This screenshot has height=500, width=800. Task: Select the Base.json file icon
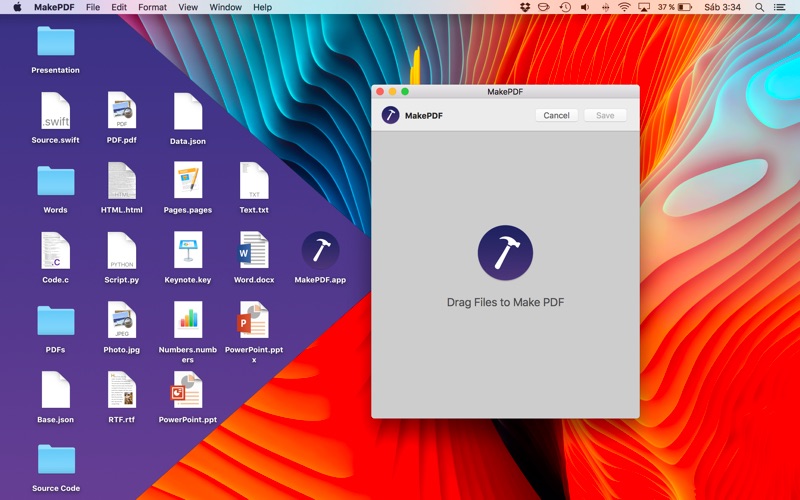tap(56, 390)
